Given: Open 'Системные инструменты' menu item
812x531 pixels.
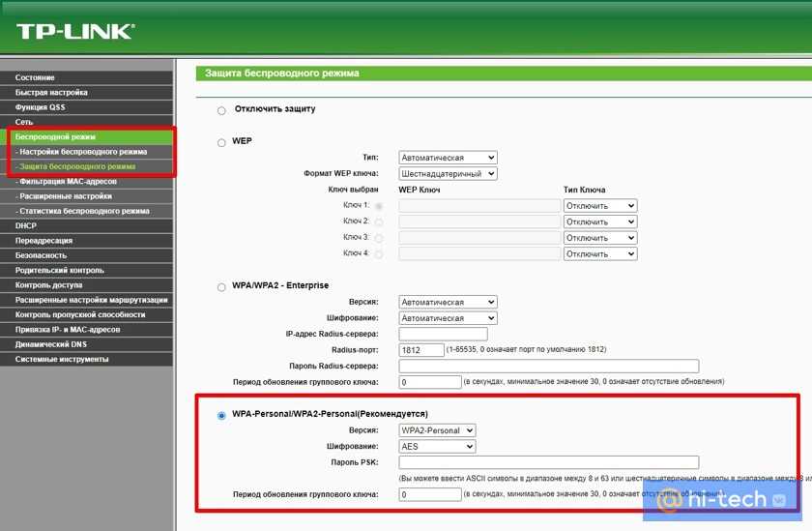Looking at the screenshot, I should pos(62,359).
